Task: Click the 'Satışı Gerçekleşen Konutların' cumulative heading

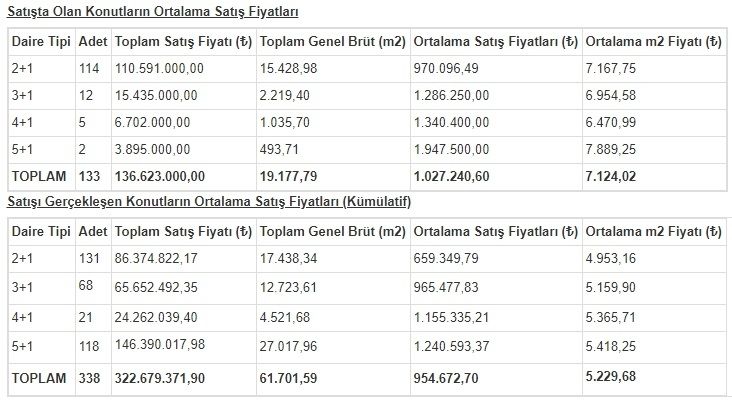Action: click(209, 201)
